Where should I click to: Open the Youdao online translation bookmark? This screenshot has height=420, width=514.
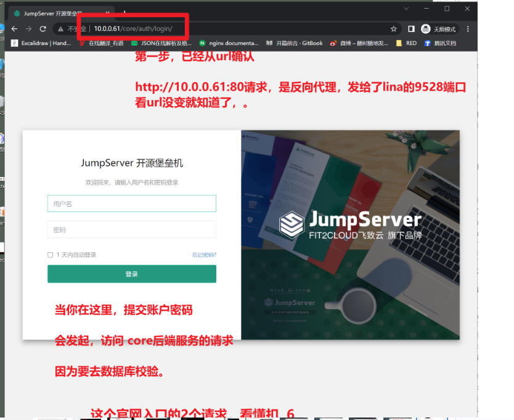[102, 43]
